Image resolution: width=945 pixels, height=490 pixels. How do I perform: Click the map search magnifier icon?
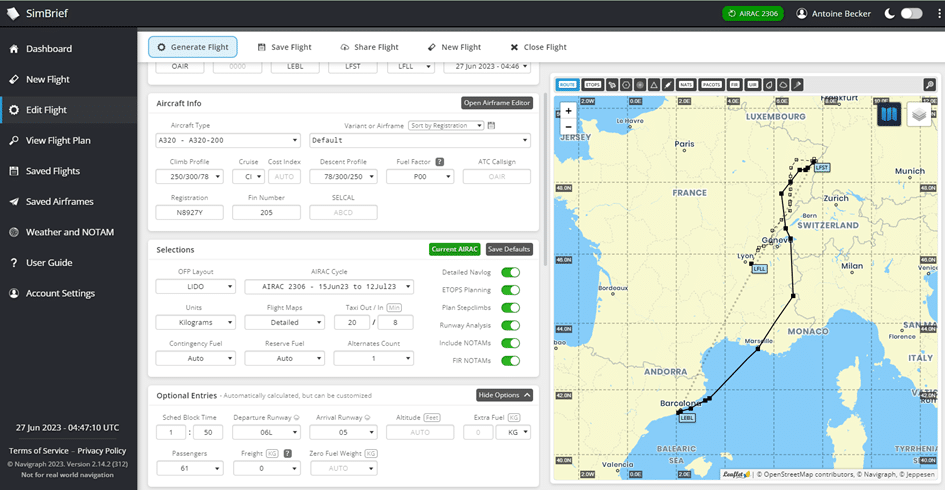point(930,85)
